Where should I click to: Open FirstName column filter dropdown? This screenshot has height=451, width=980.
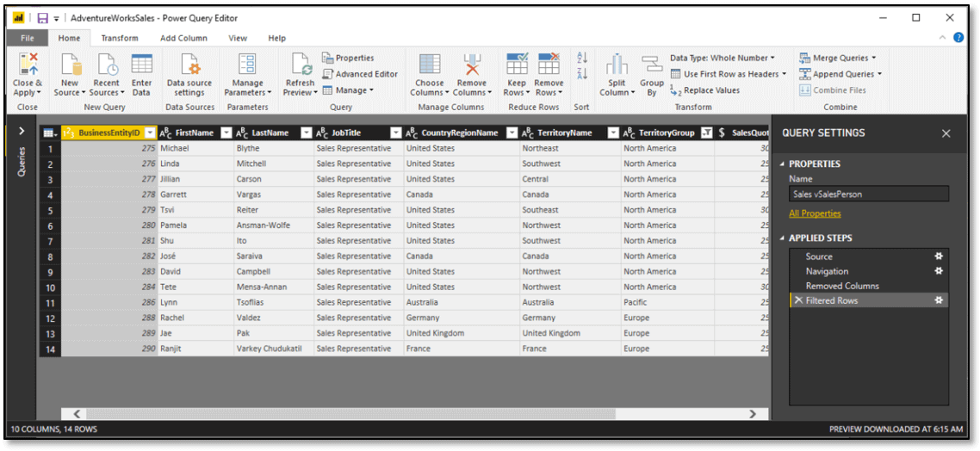coord(226,133)
